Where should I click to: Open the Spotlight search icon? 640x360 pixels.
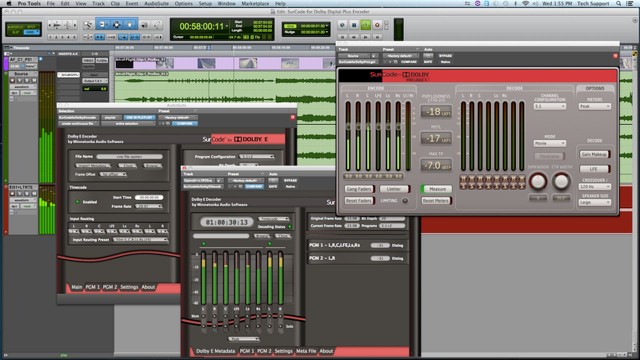coord(619,3)
